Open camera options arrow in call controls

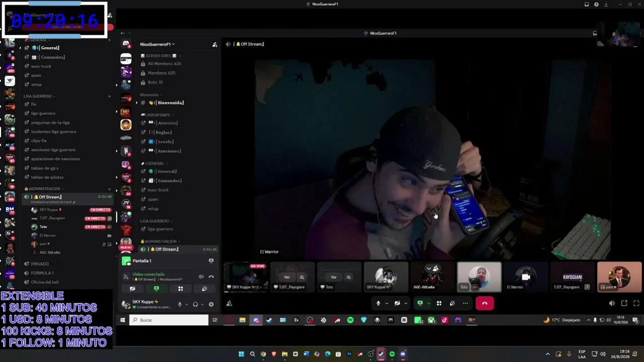click(405, 303)
